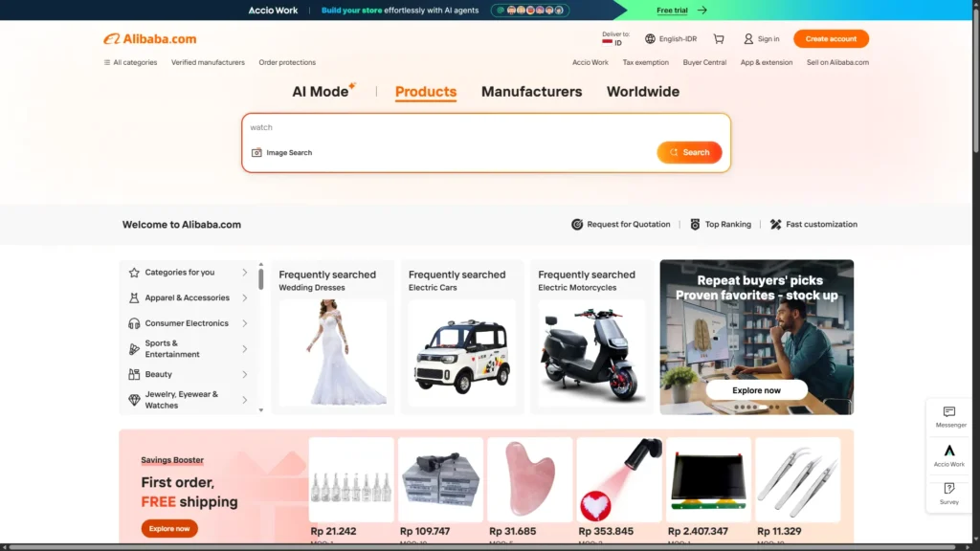
Task: Open Verified manufacturers menu
Action: [208, 62]
